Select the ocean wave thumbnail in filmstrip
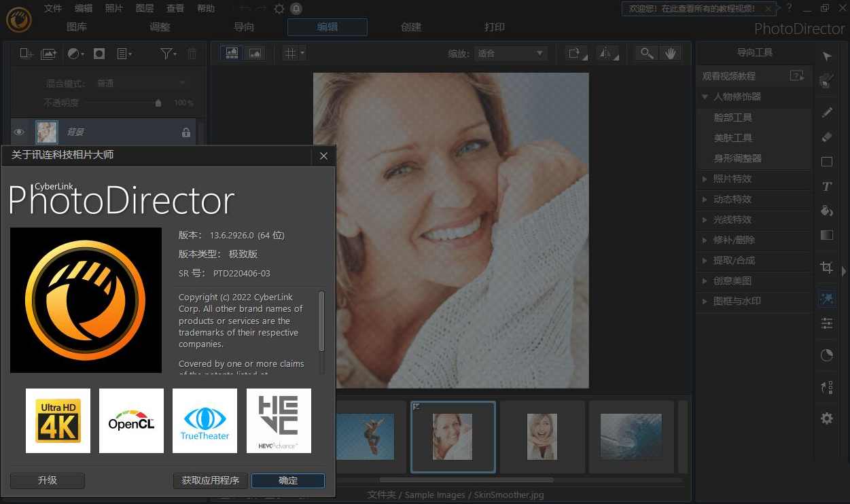Image resolution: width=850 pixels, height=504 pixels. click(631, 436)
